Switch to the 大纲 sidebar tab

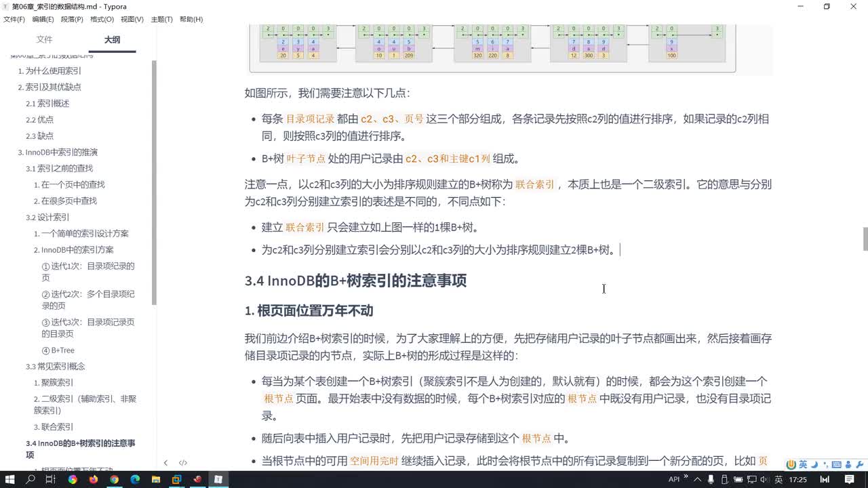click(112, 39)
